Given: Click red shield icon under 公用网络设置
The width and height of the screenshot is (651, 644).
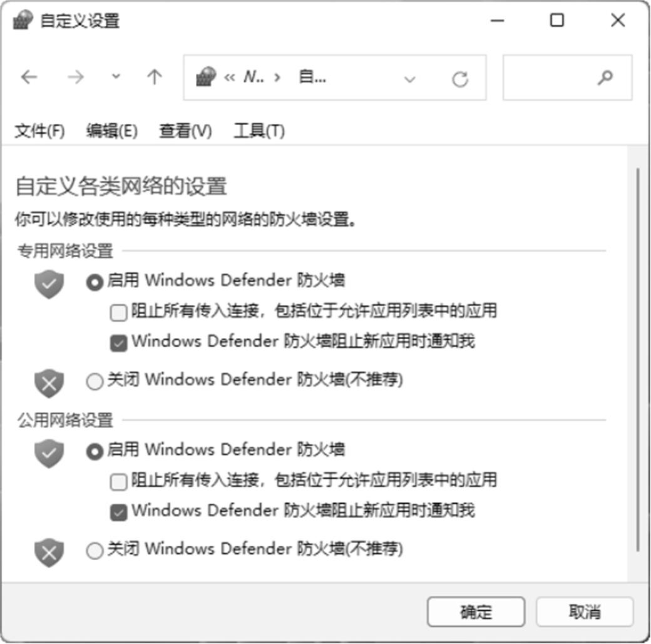Looking at the screenshot, I should coord(49,553).
